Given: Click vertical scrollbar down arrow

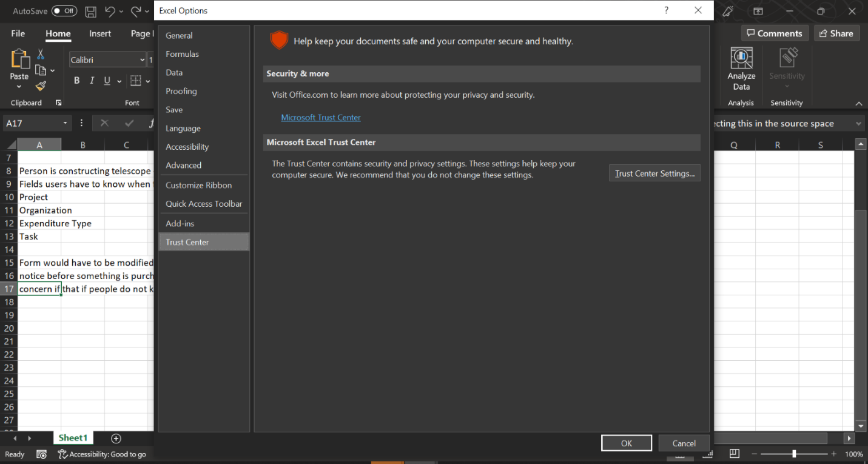Looking at the screenshot, I should pos(860,427).
